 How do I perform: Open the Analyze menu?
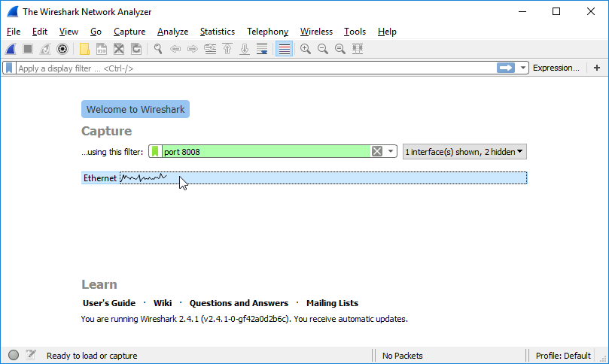point(173,32)
